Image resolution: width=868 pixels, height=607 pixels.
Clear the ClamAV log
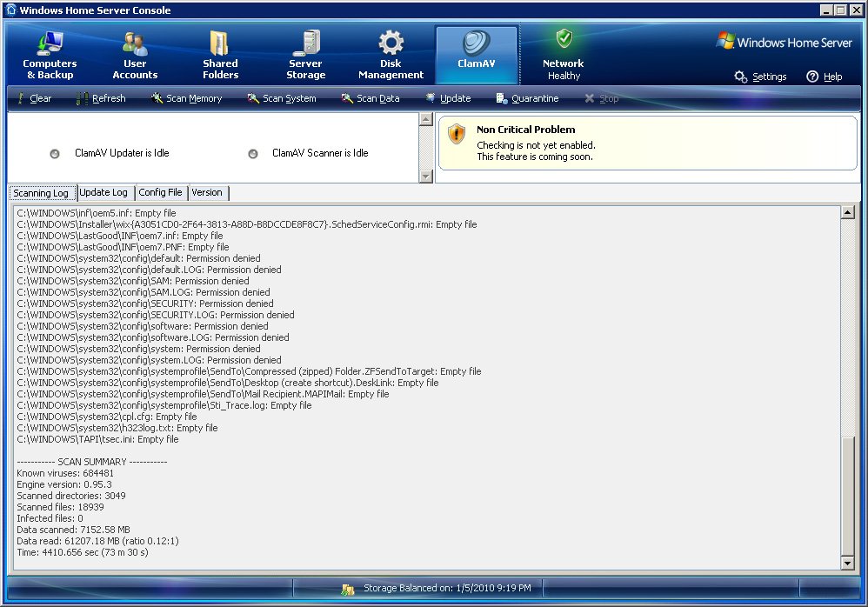[34, 98]
